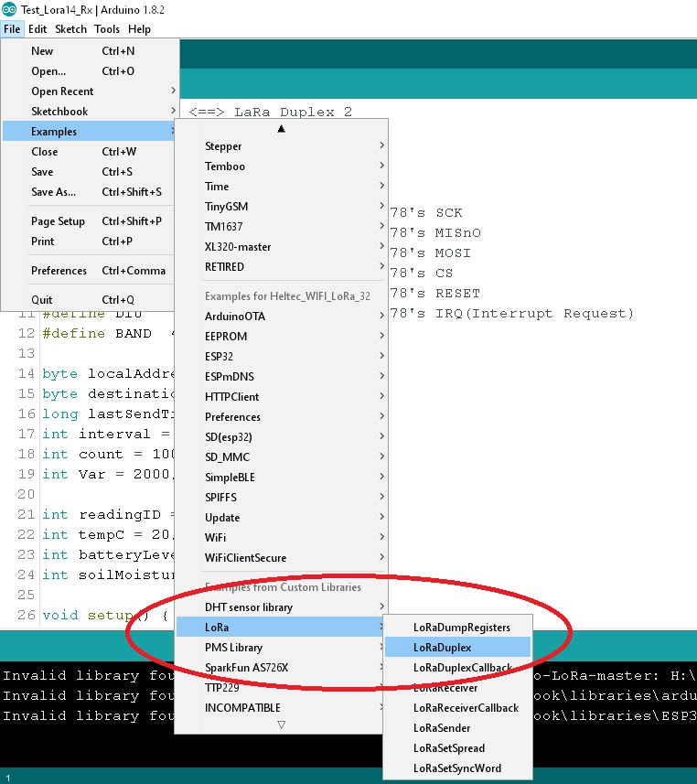Expand DHT sensor library examples
The height and width of the screenshot is (784, 697).
tap(281, 607)
